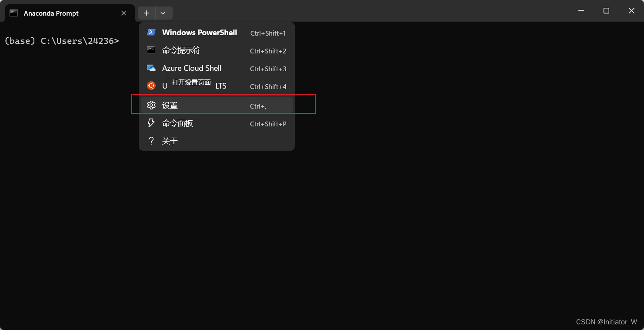
Task: Click the Anaconda Prompt tab icon
Action: 14,13
